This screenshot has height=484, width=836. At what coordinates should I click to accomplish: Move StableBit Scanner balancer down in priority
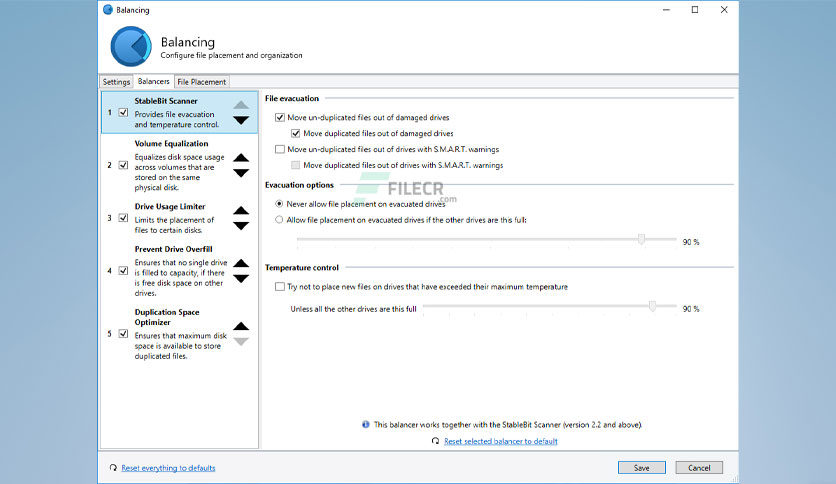click(241, 120)
